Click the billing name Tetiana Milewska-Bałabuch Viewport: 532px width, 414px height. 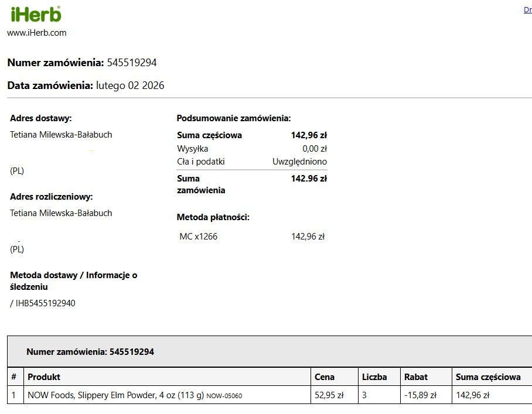tap(61, 213)
